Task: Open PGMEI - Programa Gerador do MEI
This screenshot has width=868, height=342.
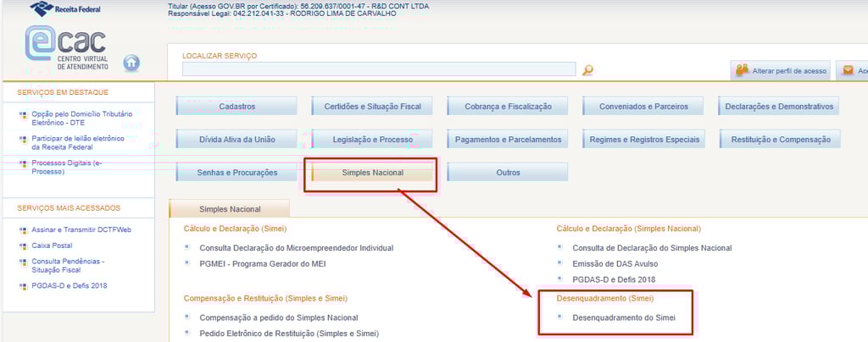Action: click(263, 263)
